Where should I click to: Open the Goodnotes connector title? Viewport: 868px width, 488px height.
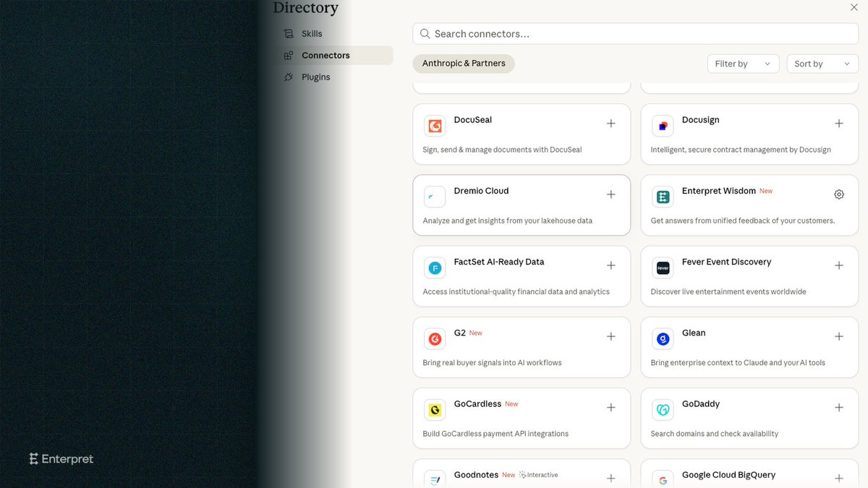coord(477,475)
